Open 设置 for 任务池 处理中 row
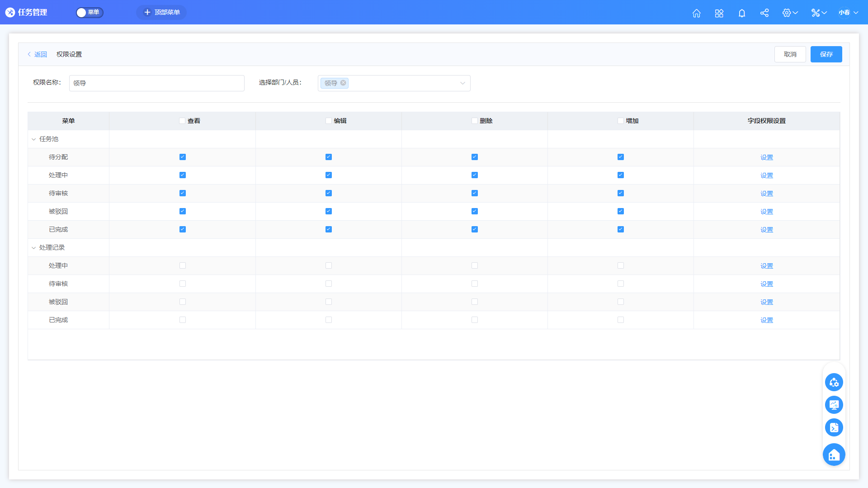This screenshot has width=868, height=488. (x=766, y=175)
